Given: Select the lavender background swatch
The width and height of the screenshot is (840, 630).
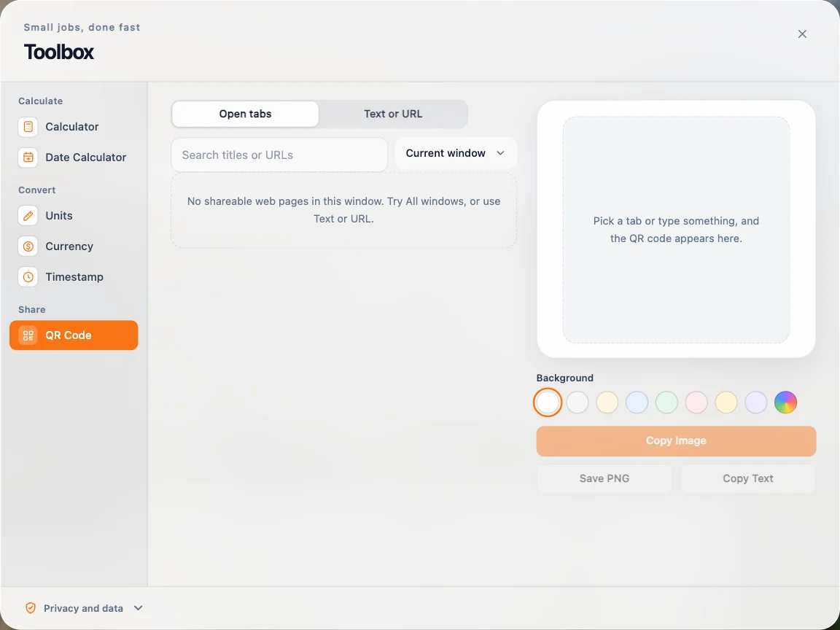Looking at the screenshot, I should coord(756,402).
